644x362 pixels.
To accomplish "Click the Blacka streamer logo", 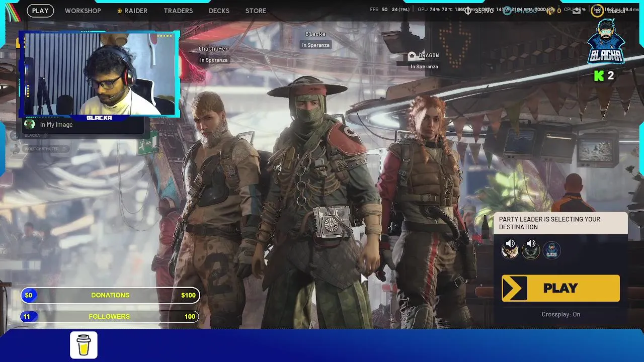I will coord(607,41).
